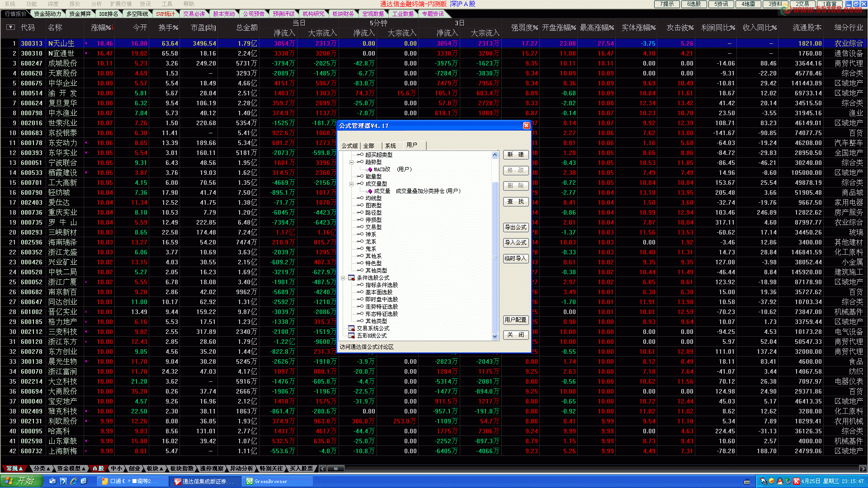Image resolution: width=868 pixels, height=488 pixels.
Task: Click the 条件选股公式 folder icon
Action: click(351, 278)
